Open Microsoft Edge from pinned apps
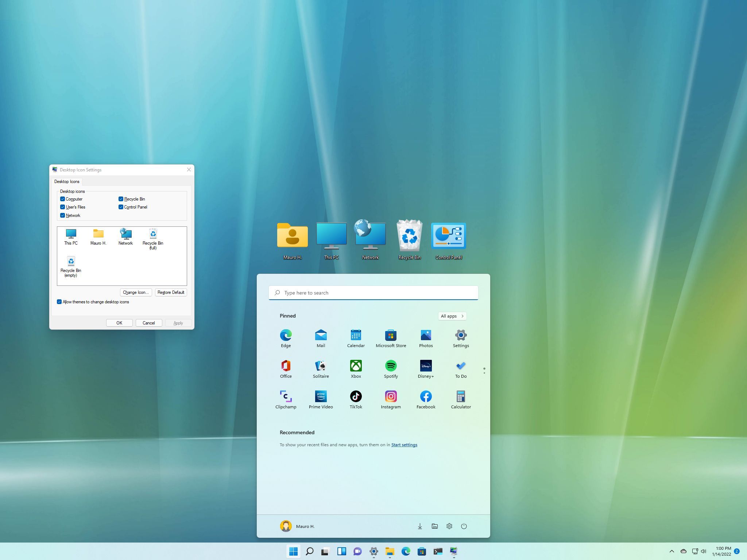 tap(286, 335)
